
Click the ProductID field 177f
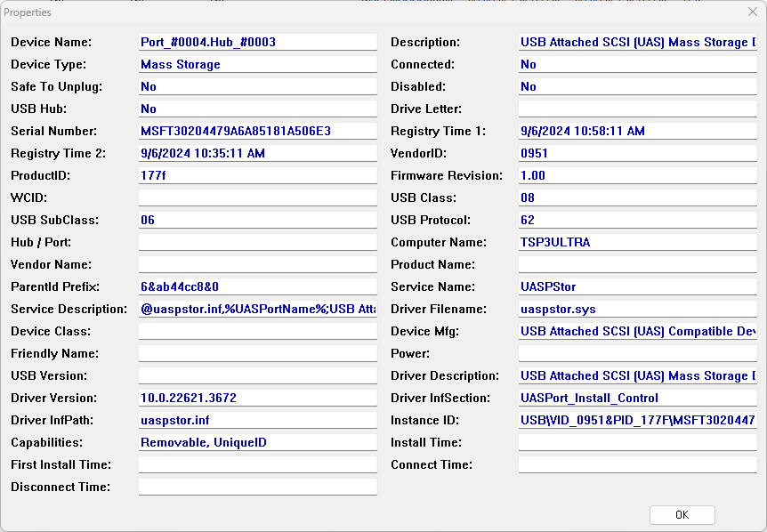click(x=258, y=175)
